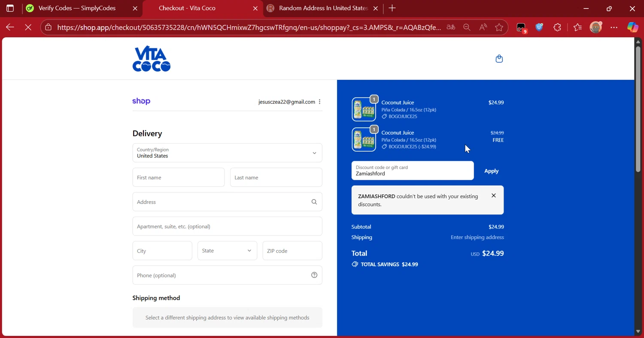Open Settings and more menu
Screen dimensions: 644x338
coord(614,27)
